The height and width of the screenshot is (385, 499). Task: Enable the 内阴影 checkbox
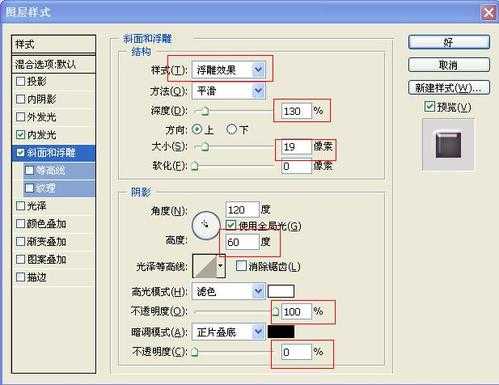point(21,99)
